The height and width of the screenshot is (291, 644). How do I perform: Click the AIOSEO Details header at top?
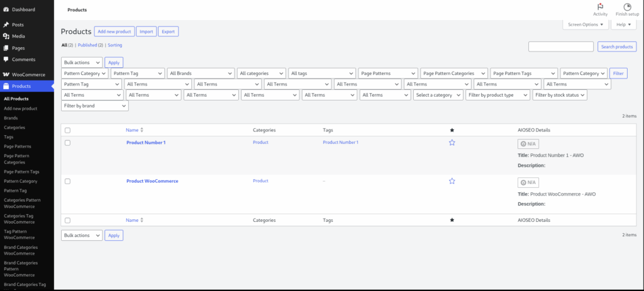[534, 130]
